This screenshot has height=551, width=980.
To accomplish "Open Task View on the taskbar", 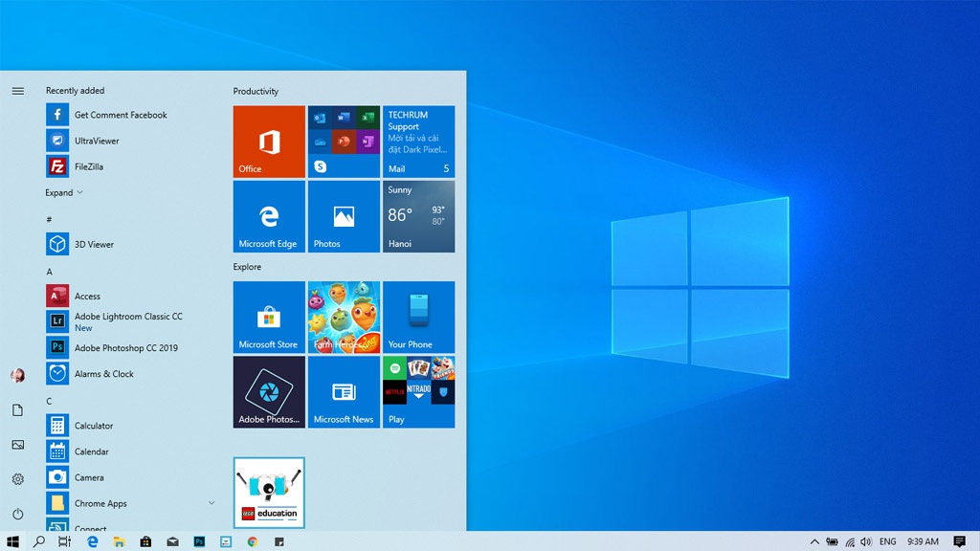I will 64,541.
